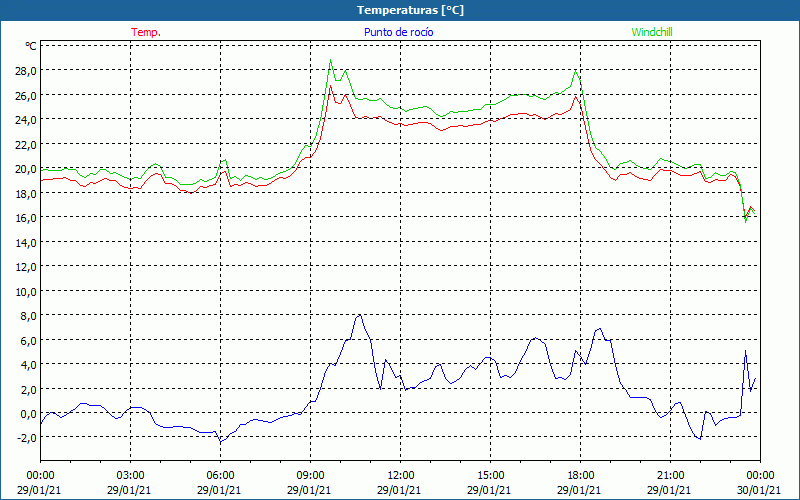This screenshot has width=800, height=500.
Task: Click the 14,0 y-axis value
Action: pos(26,242)
